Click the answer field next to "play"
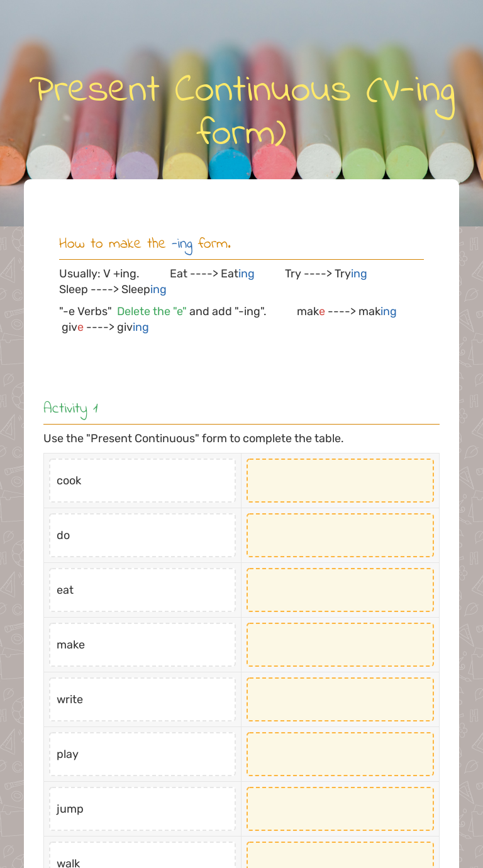The height and width of the screenshot is (868, 483). [x=340, y=754]
